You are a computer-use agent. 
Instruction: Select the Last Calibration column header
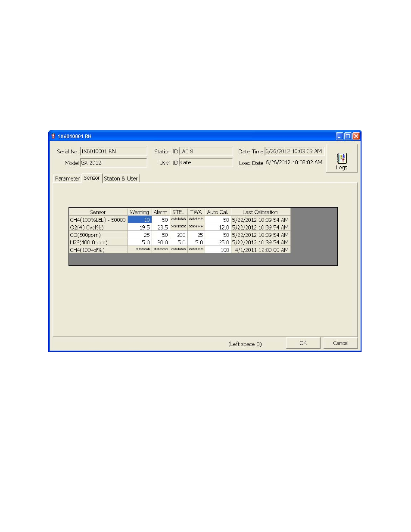point(260,212)
